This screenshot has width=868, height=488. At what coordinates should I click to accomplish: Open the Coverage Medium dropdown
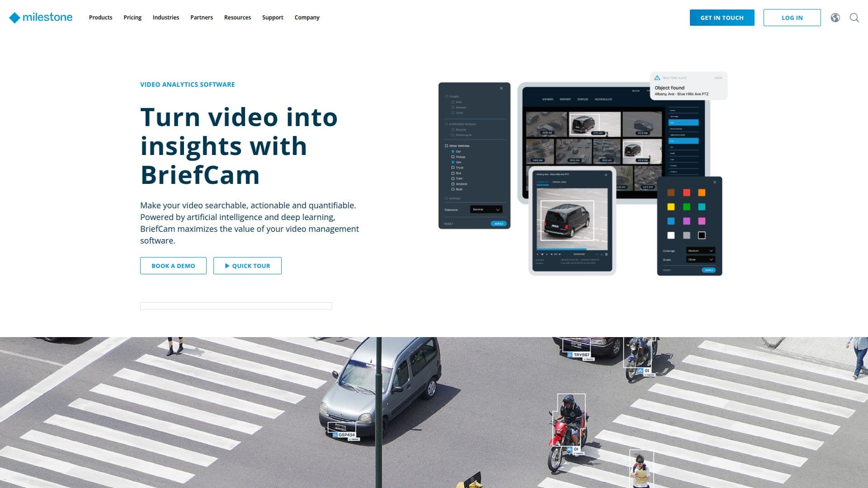point(701,251)
